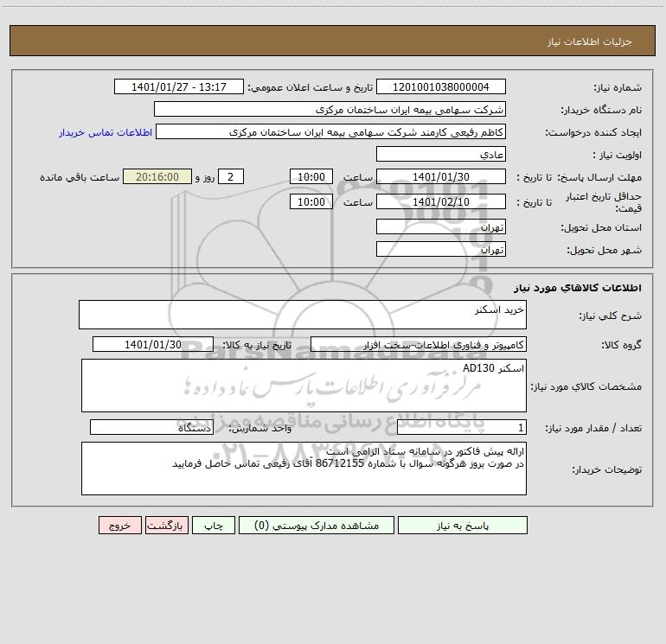Click the label شرح کلی نیاز

click(x=611, y=316)
